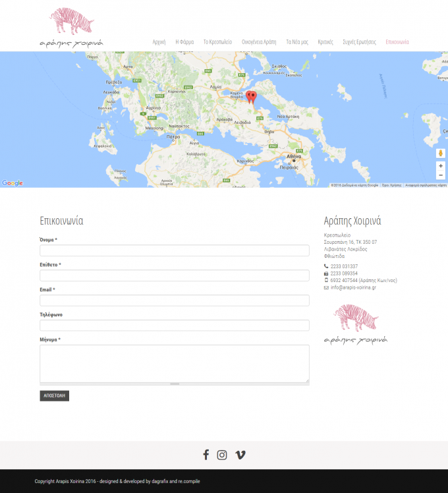448x493 pixels.
Task: Click the re.compile footer link
Action: click(x=189, y=481)
